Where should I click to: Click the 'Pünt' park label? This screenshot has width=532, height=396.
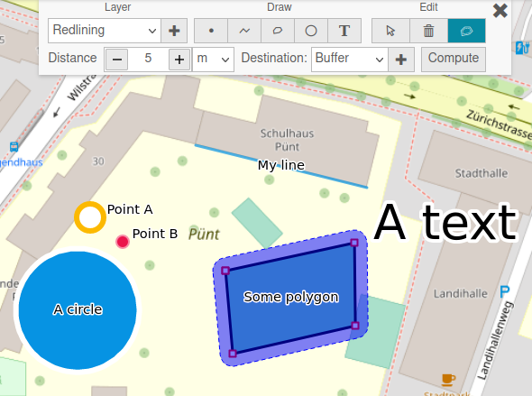point(204,235)
